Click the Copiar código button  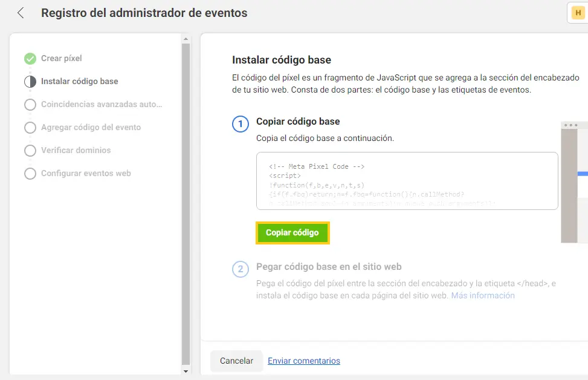pos(292,233)
